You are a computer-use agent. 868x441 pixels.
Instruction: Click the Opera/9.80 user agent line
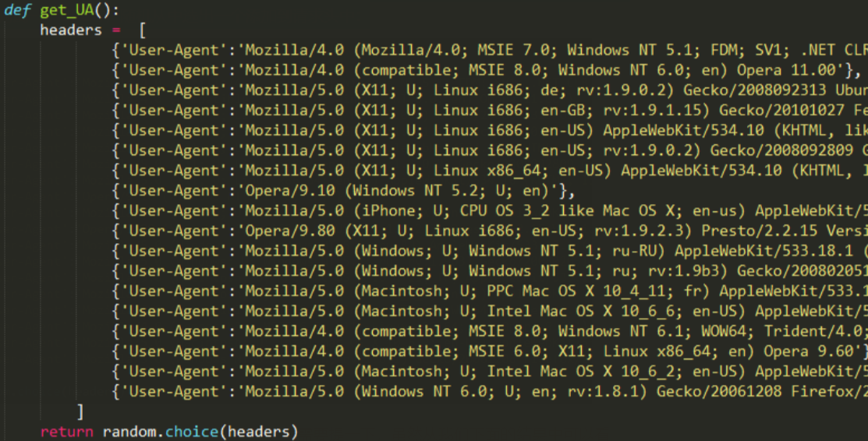point(490,231)
